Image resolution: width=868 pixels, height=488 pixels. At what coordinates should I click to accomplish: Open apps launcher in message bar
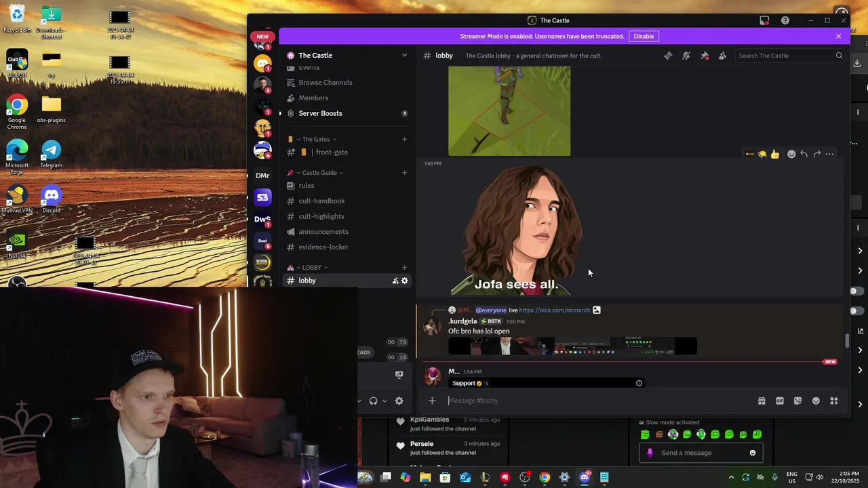tap(834, 401)
